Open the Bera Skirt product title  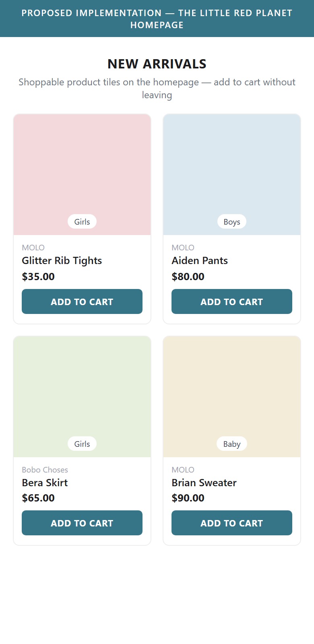(x=45, y=483)
